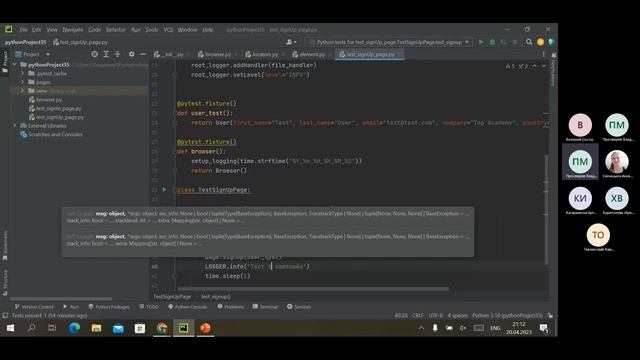Open Python Packages tool window
Image resolution: width=640 pixels, height=360 pixels.
[109, 307]
